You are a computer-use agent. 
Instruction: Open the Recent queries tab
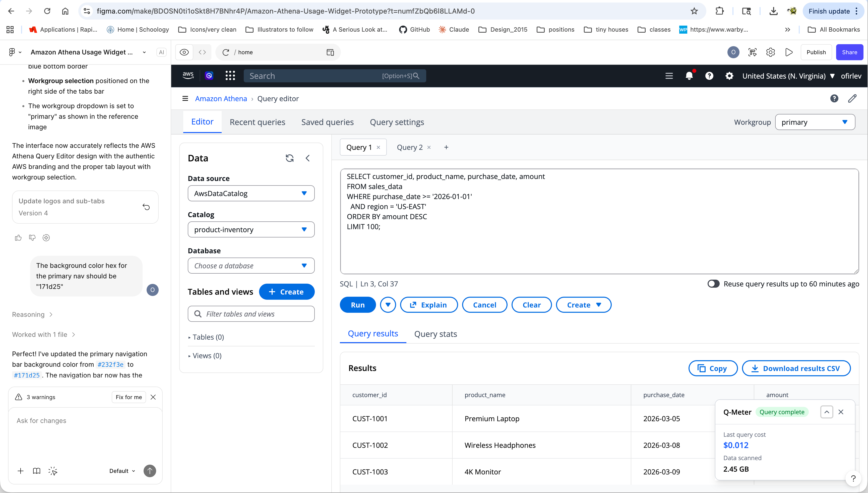[257, 122]
